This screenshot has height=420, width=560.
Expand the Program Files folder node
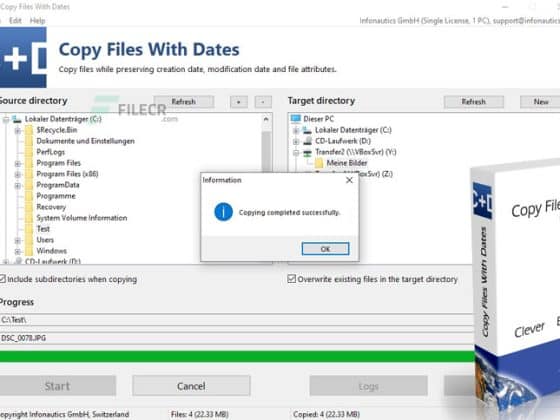click(x=18, y=164)
